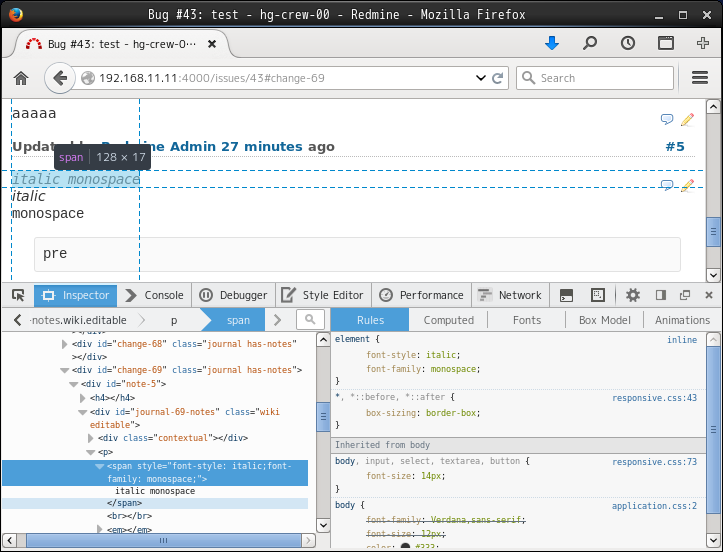Open the Performance panel
The image size is (723, 552).
click(x=421, y=295)
